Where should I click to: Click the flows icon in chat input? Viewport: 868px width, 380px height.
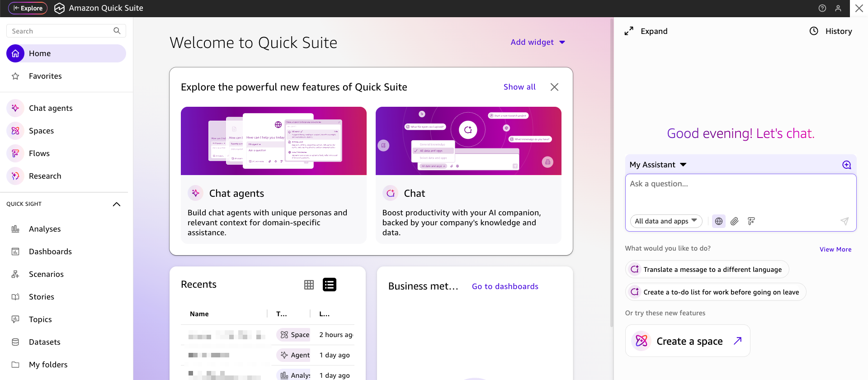coord(751,221)
